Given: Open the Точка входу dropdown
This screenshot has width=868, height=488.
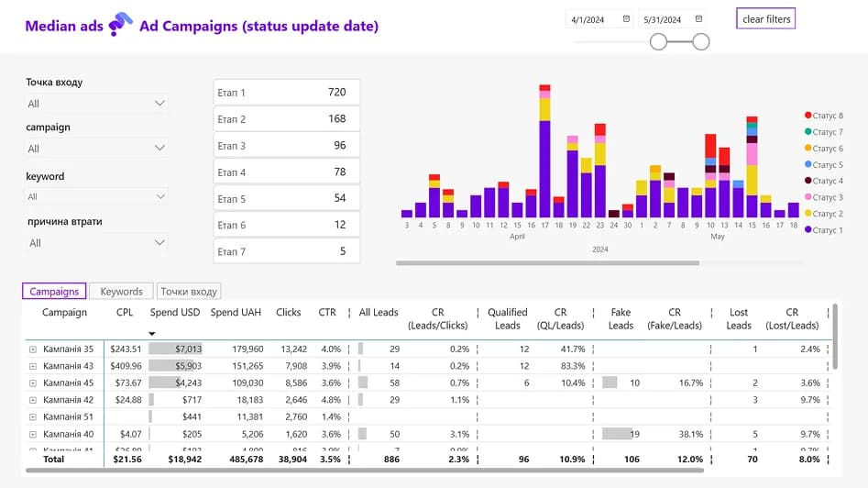Looking at the screenshot, I should pos(96,104).
